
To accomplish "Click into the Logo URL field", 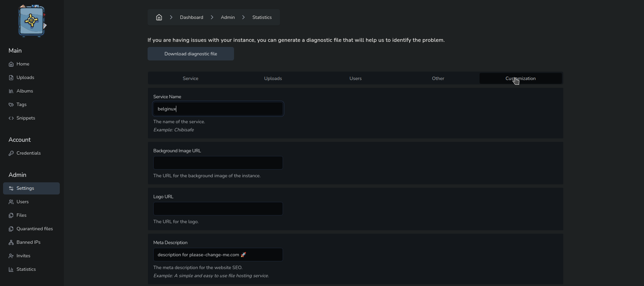I will tap(218, 209).
